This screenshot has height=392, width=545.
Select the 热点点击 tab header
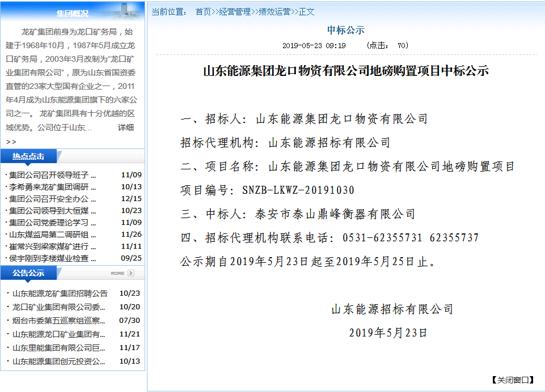(28, 156)
